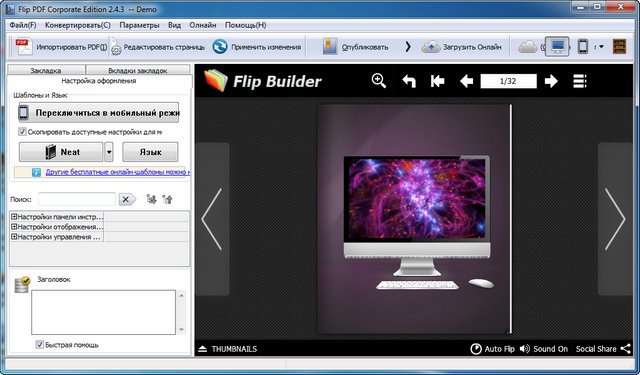Click the THUMBNAILS label

(234, 349)
